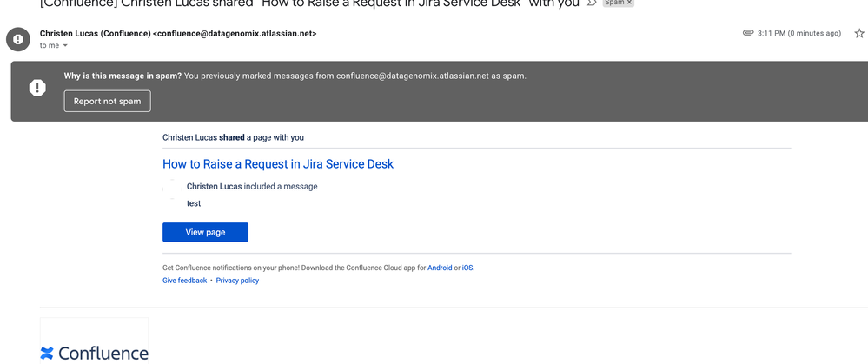Open the Privacy policy link
Viewport: 868px width, 364px height.
pos(237,281)
